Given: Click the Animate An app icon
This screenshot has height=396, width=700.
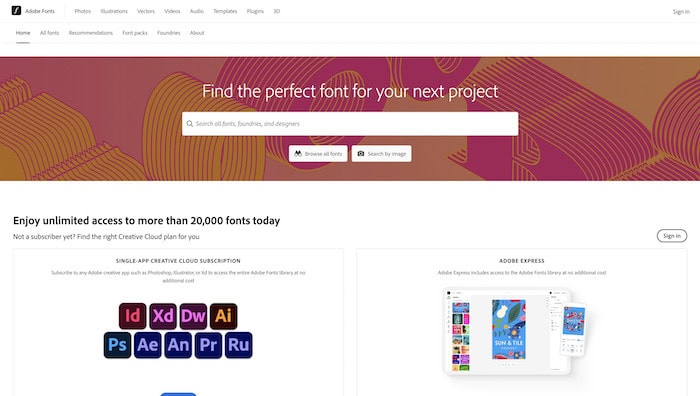Looking at the screenshot, I should 178,345.
